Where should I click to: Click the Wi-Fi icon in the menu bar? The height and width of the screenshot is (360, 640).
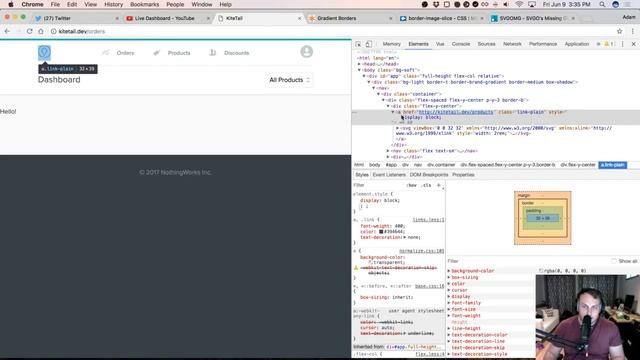coord(519,4)
